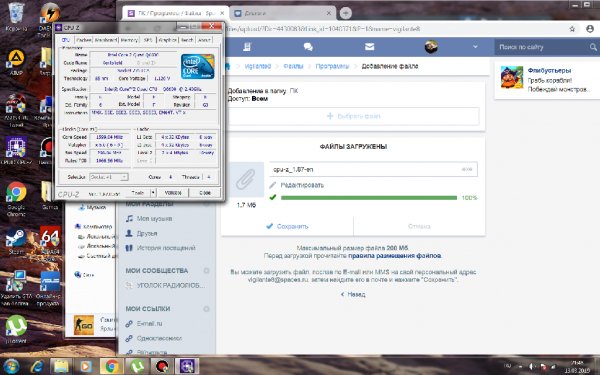This screenshot has width=600, height=375.
Task: Switch to the Mainboard tab in CPU-Z
Action: pos(106,40)
